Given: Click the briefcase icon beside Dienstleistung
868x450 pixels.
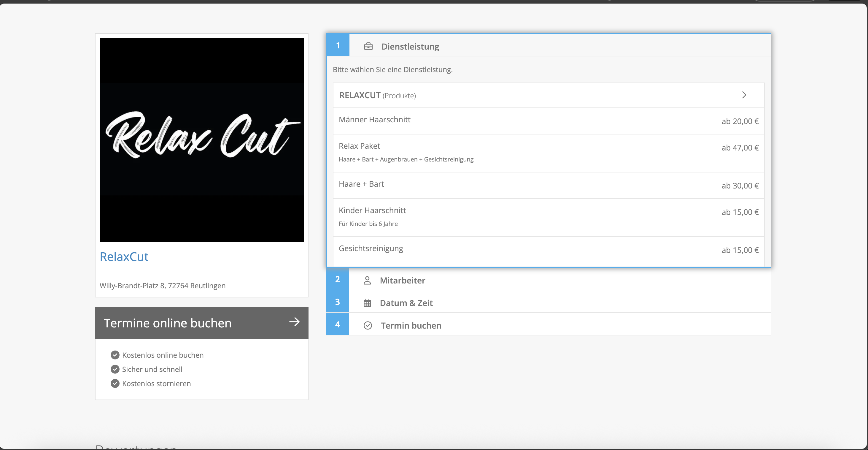Looking at the screenshot, I should point(368,46).
